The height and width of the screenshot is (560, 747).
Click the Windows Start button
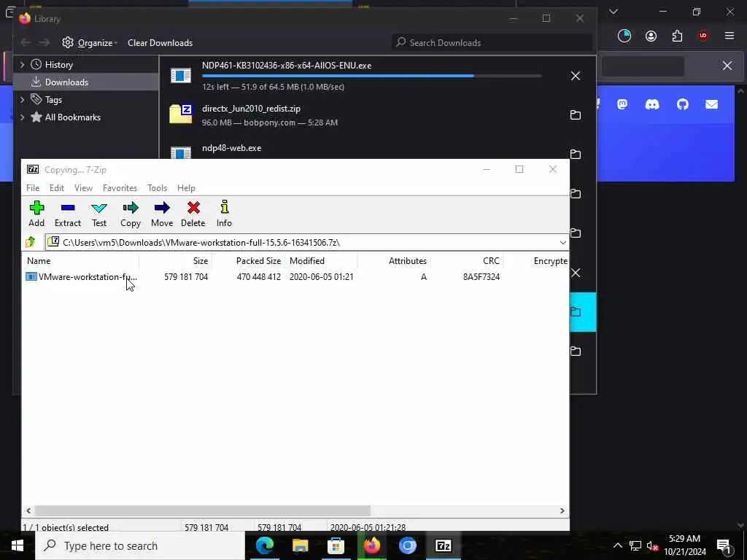coord(18,545)
